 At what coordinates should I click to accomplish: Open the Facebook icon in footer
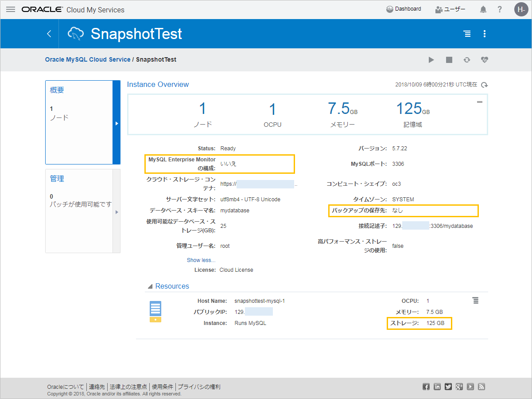(426, 387)
